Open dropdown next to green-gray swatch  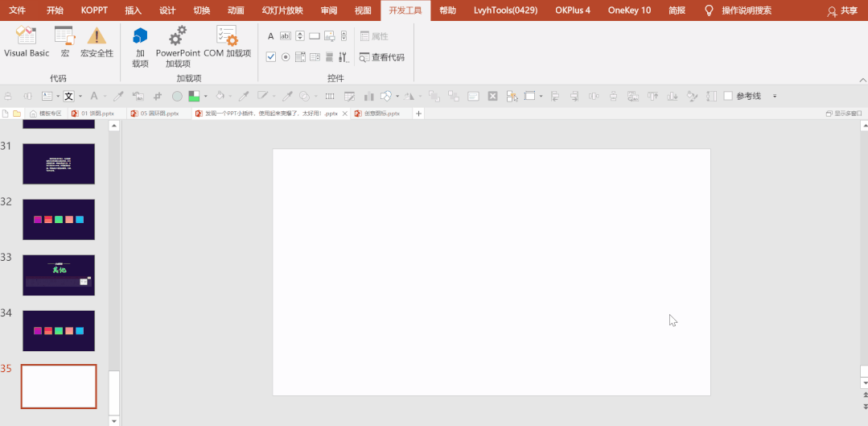pyautogui.click(x=205, y=97)
